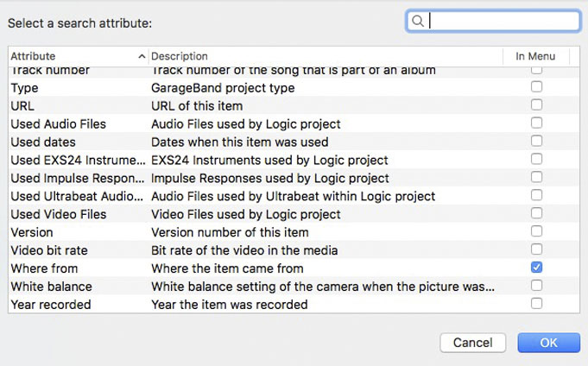Image resolution: width=588 pixels, height=366 pixels.
Task: Click the OK button
Action: click(548, 343)
